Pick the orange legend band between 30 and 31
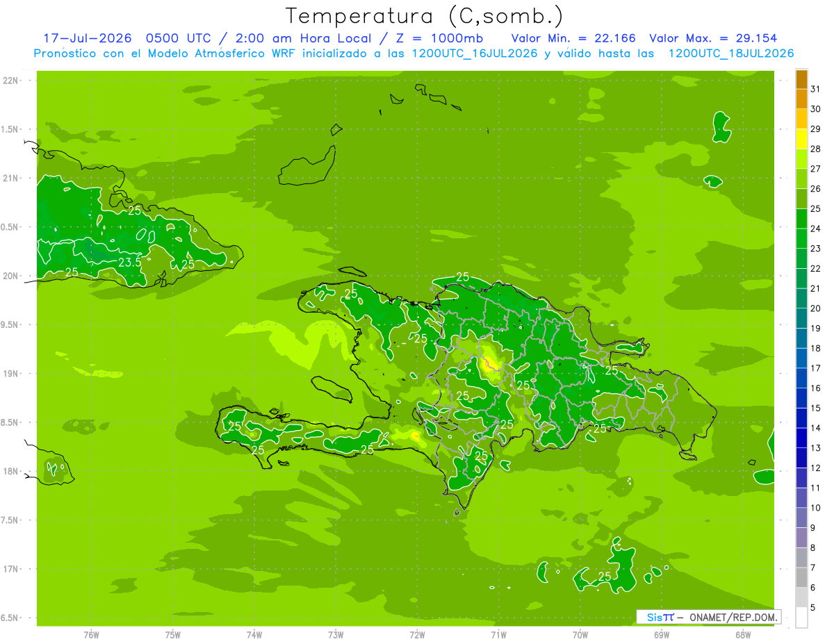 click(x=801, y=99)
